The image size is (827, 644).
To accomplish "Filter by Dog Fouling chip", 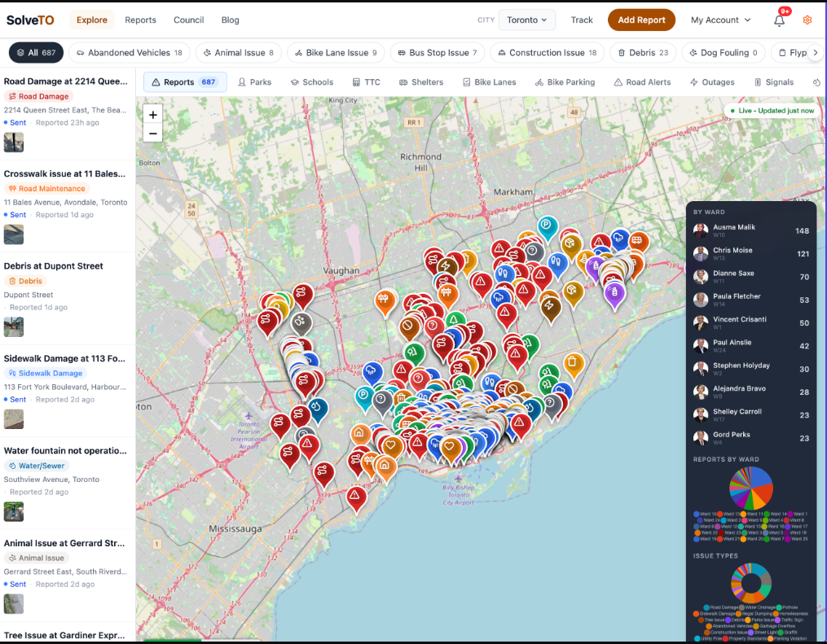I will (x=723, y=53).
